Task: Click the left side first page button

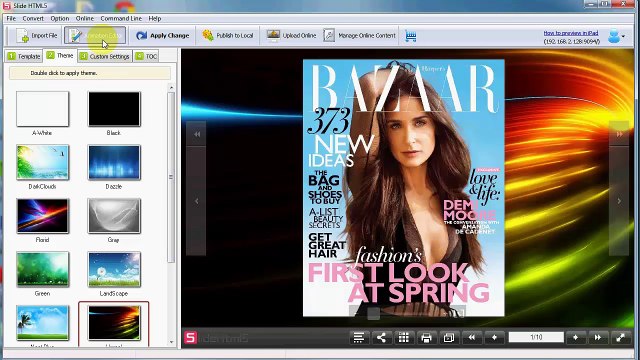Action: (x=196, y=134)
